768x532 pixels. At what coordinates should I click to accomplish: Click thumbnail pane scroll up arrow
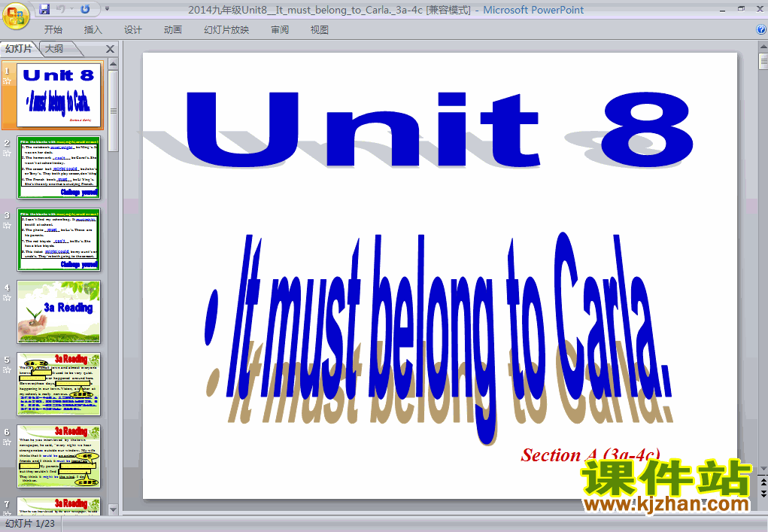(113, 64)
